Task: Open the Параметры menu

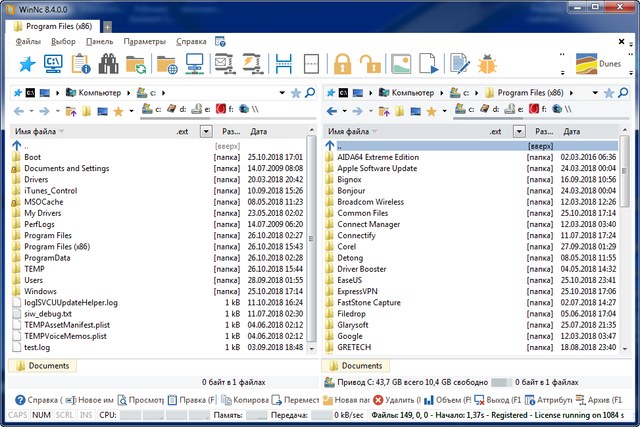Action: click(145, 42)
